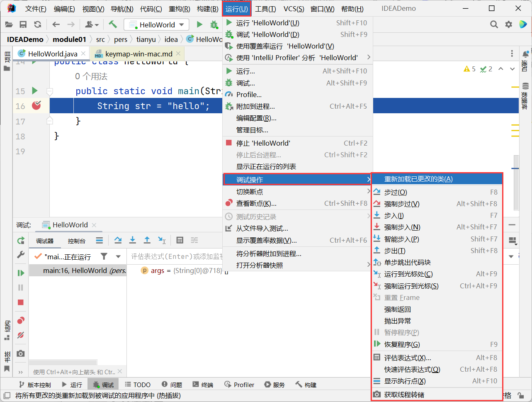Toggle the 书签 bookmarks tool window
This screenshot has width=532, height=402.
pos(7,362)
